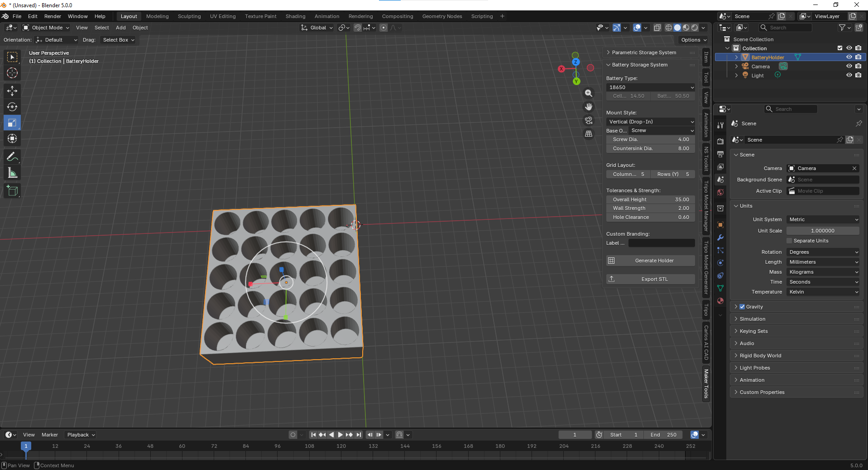The height and width of the screenshot is (470, 868).
Task: Select the Measure tool
Action: (12, 172)
